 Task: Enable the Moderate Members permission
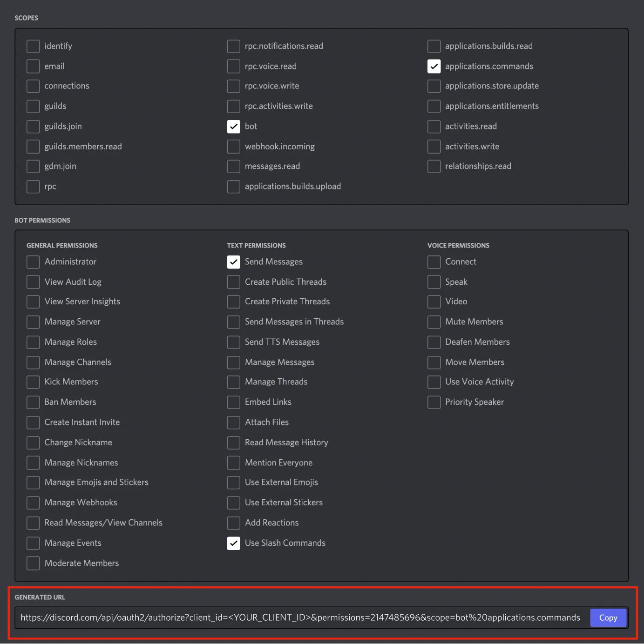coord(33,563)
